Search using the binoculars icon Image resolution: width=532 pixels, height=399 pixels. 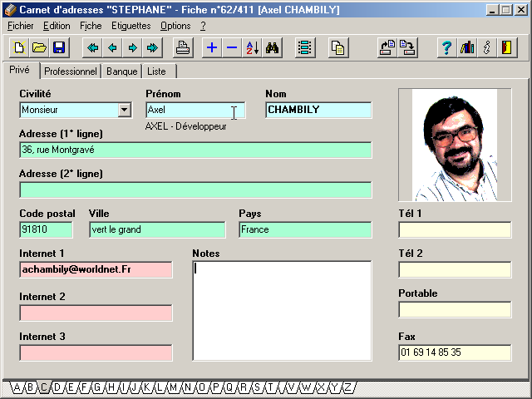coord(272,48)
